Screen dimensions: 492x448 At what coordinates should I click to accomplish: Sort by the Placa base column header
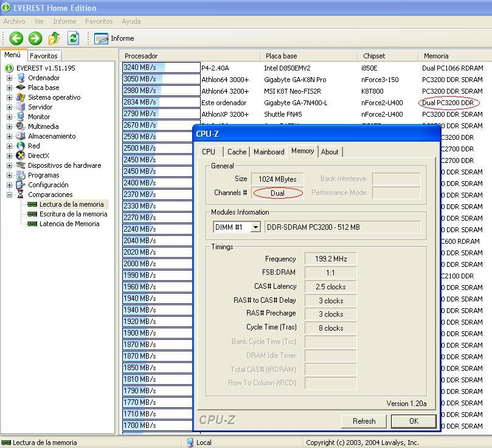click(x=309, y=56)
